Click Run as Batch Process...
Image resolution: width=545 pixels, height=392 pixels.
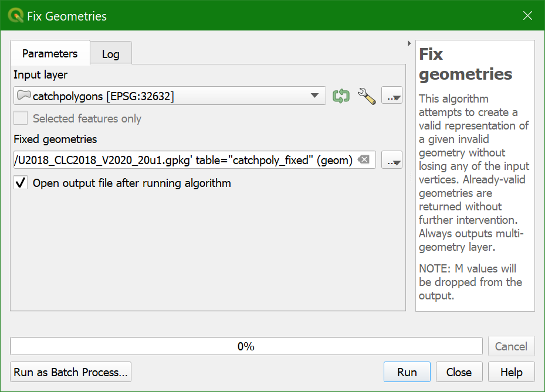tap(70, 372)
